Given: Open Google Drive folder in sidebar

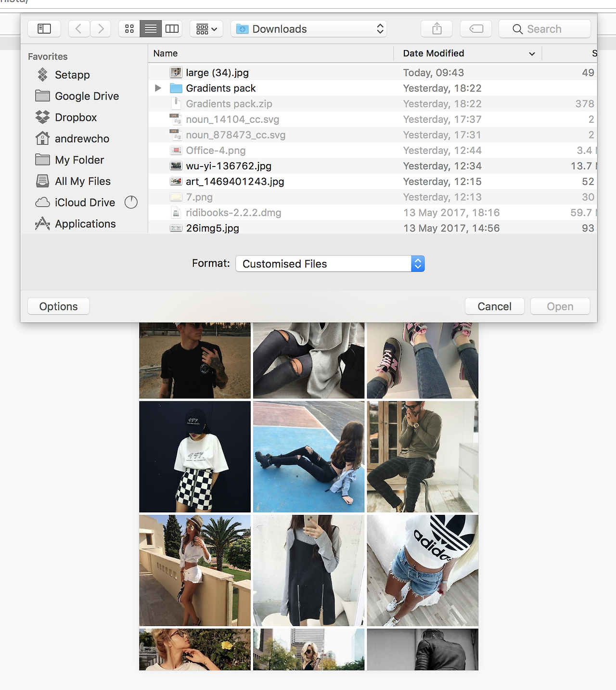Looking at the screenshot, I should 87,96.
